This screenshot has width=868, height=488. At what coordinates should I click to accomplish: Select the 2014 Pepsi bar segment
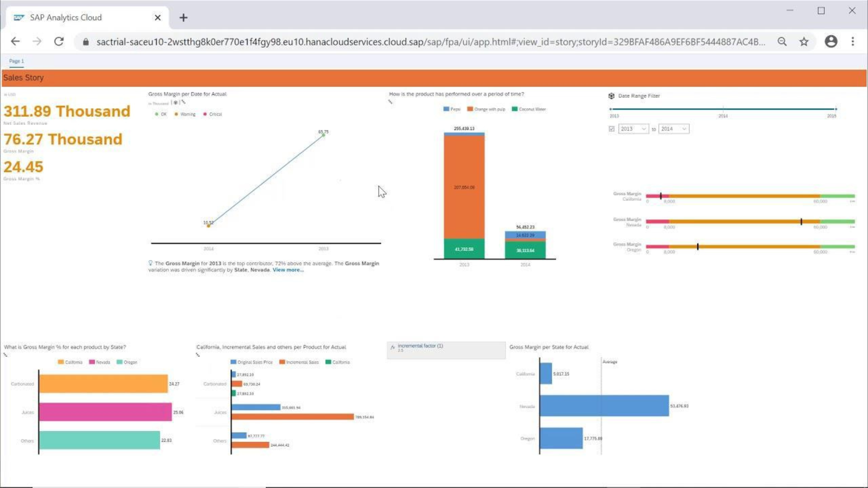point(525,235)
